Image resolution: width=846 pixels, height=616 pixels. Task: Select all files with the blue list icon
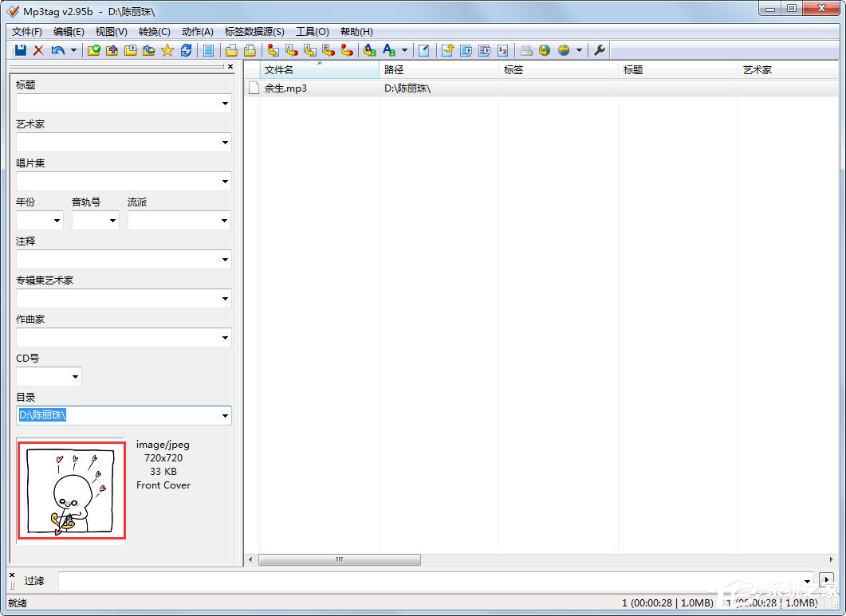pyautogui.click(x=208, y=50)
